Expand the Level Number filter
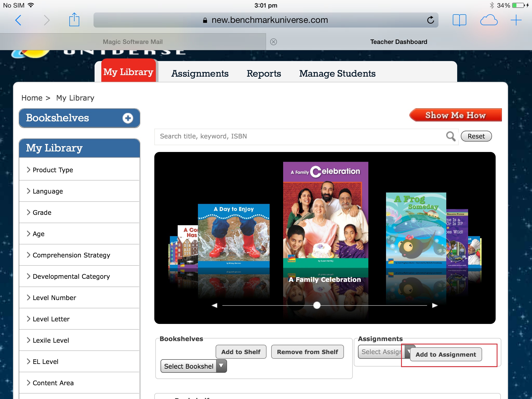Image resolution: width=532 pixels, height=399 pixels. coord(79,298)
